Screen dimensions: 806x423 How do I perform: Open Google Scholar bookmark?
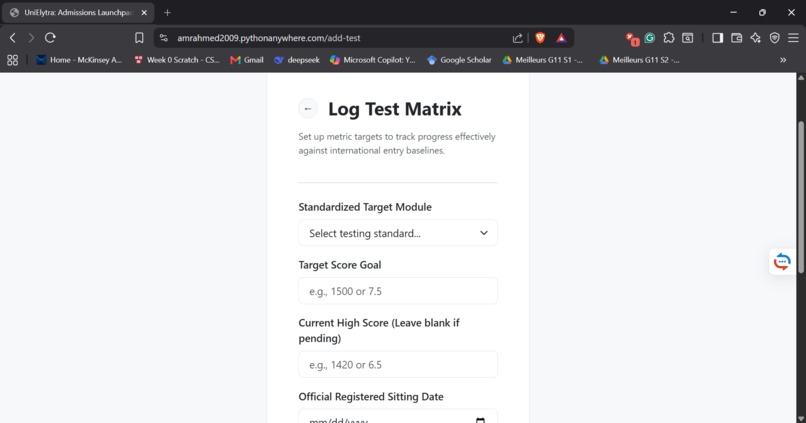pos(459,60)
